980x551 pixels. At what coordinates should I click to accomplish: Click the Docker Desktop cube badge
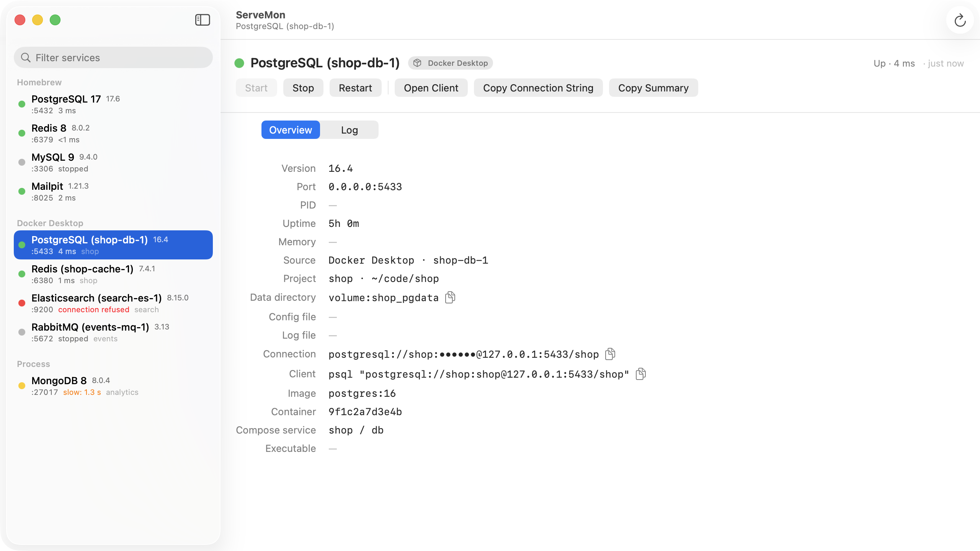pos(451,63)
